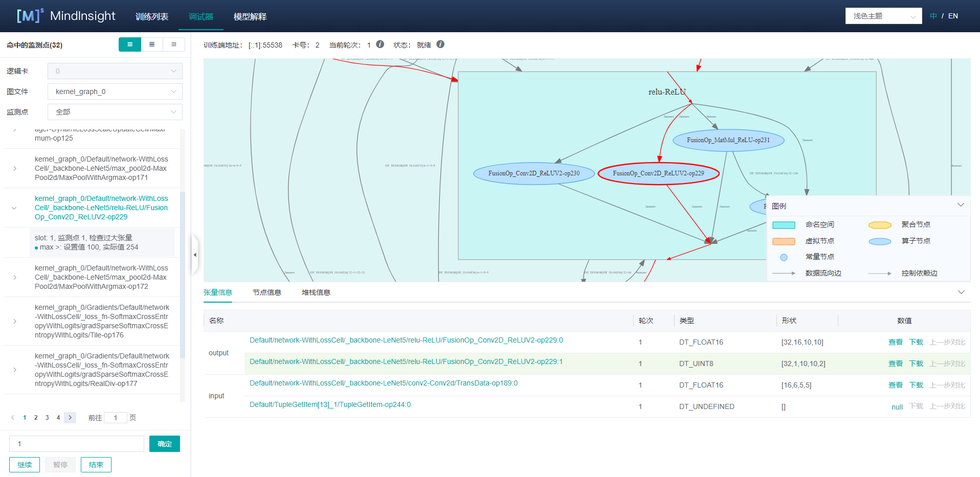This screenshot has height=477, width=980.
Task: Switch language to EN
Action: 953,16
